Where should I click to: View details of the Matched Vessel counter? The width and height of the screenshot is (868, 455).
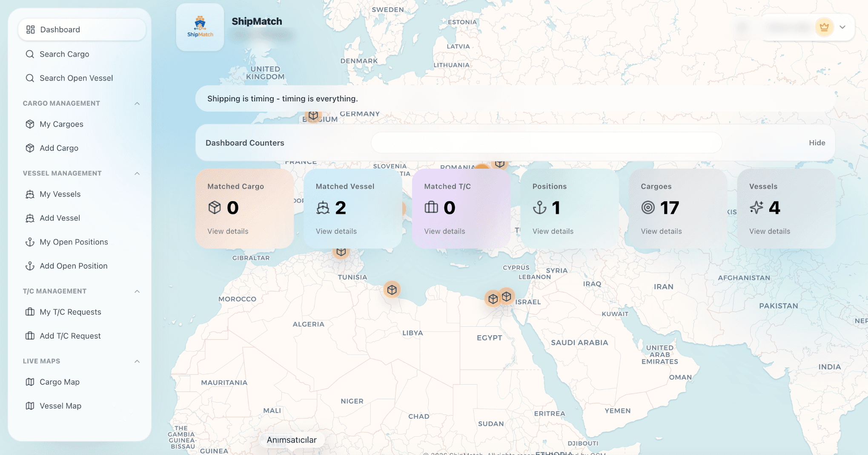(x=336, y=231)
